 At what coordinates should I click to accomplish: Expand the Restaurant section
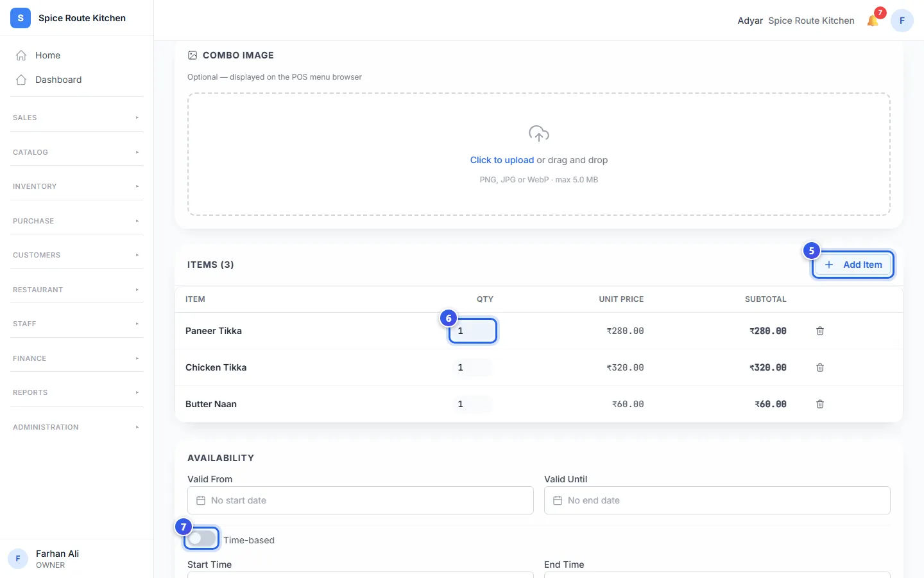coord(76,290)
